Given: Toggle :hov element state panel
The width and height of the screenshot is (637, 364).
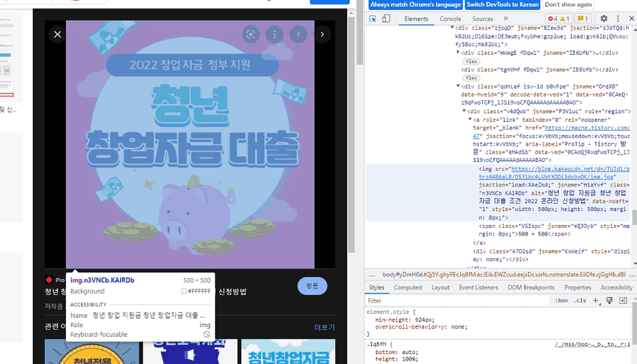Looking at the screenshot, I should pos(561,301).
